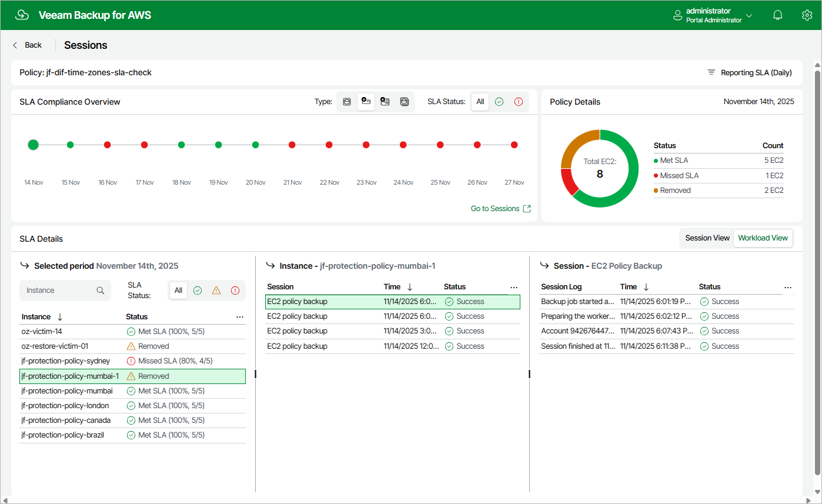The height and width of the screenshot is (504, 822).
Task: Filter overview by met SLA green check
Action: 499,102
